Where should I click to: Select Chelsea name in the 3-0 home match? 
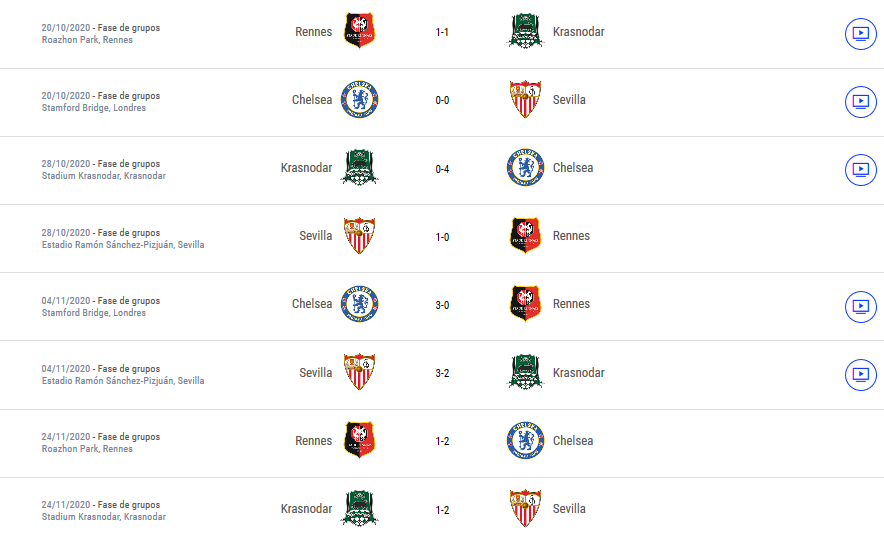[x=312, y=304]
